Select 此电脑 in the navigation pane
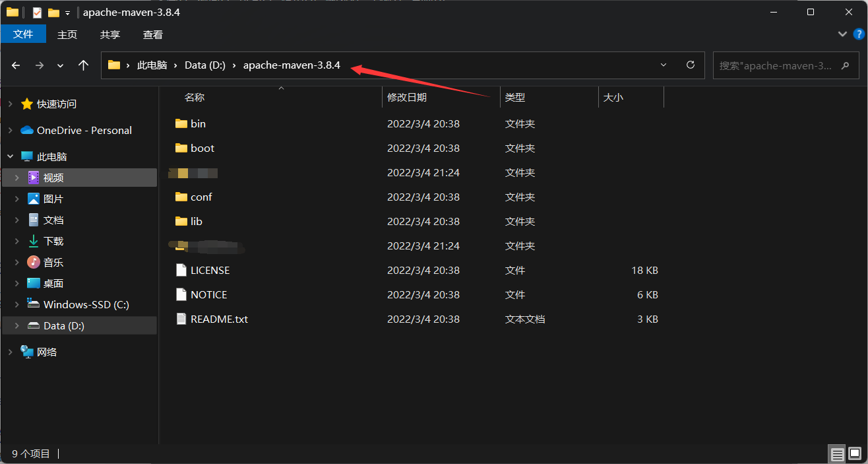This screenshot has width=868, height=464. (x=51, y=156)
